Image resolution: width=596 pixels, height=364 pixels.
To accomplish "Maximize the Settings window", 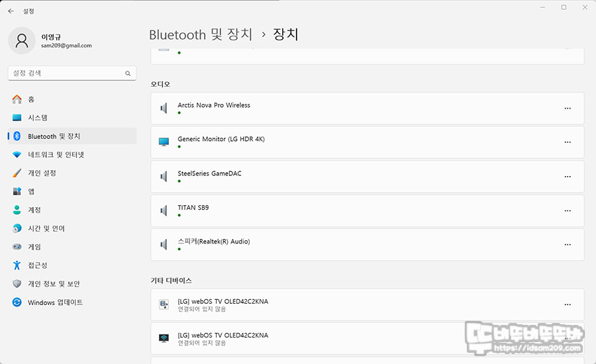I will tap(564, 7).
